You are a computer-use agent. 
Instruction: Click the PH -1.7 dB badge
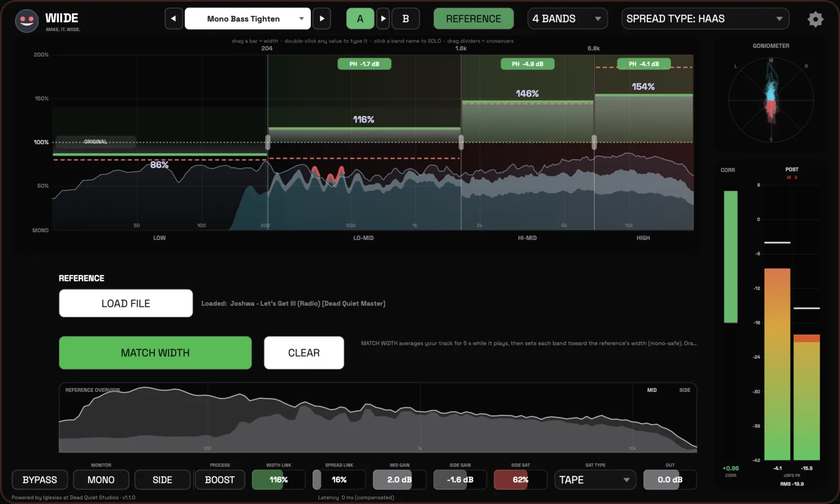364,64
